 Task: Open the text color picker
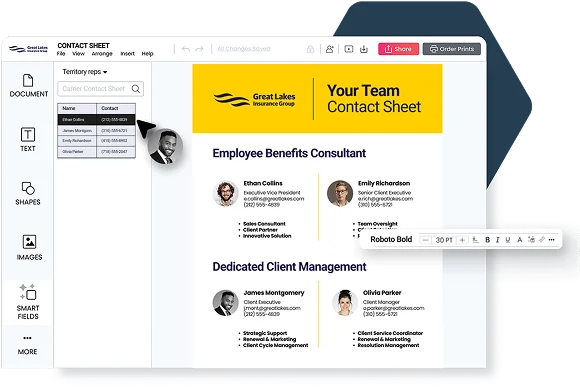pyautogui.click(x=519, y=240)
